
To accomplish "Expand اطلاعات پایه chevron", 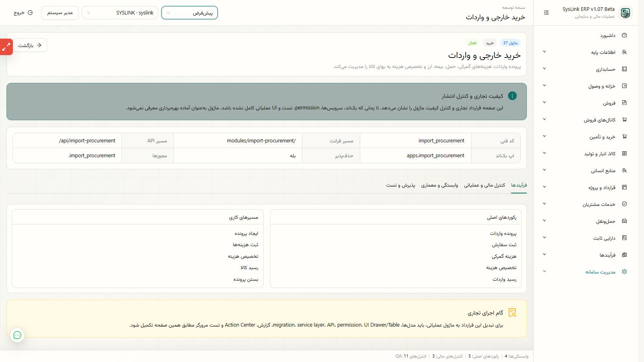I will pos(544,52).
